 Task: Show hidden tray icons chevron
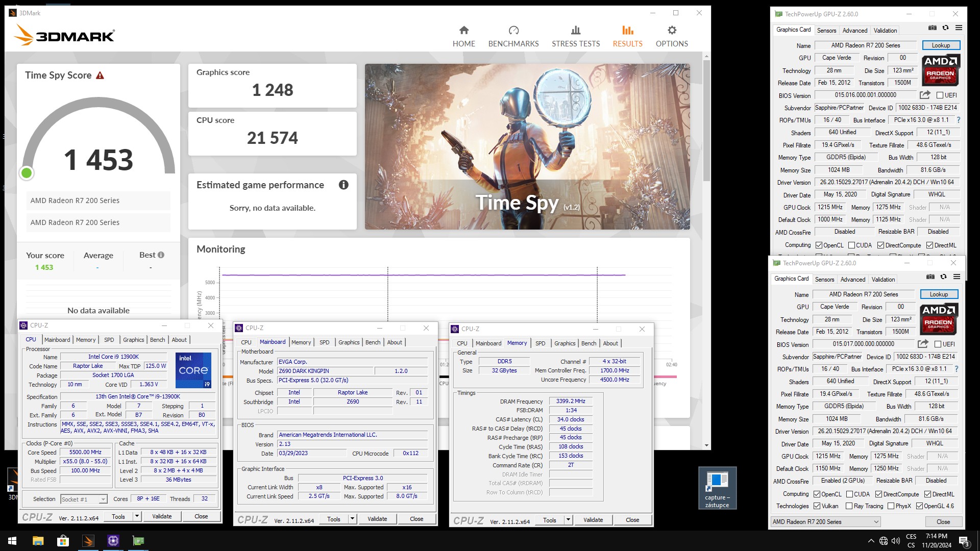pos(871,541)
